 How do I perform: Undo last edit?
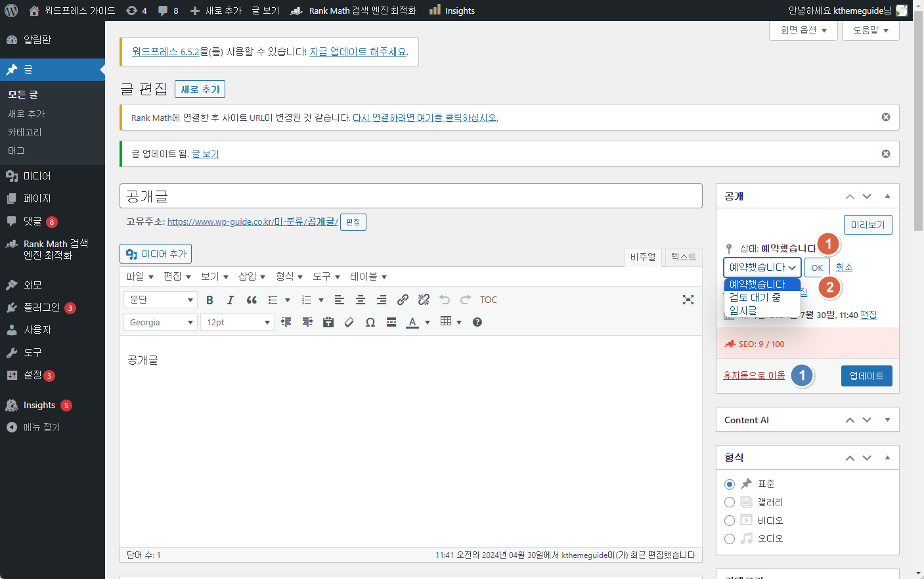(445, 300)
